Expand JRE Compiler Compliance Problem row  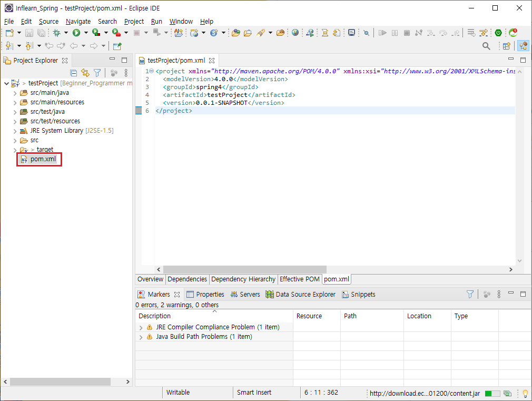pos(141,328)
